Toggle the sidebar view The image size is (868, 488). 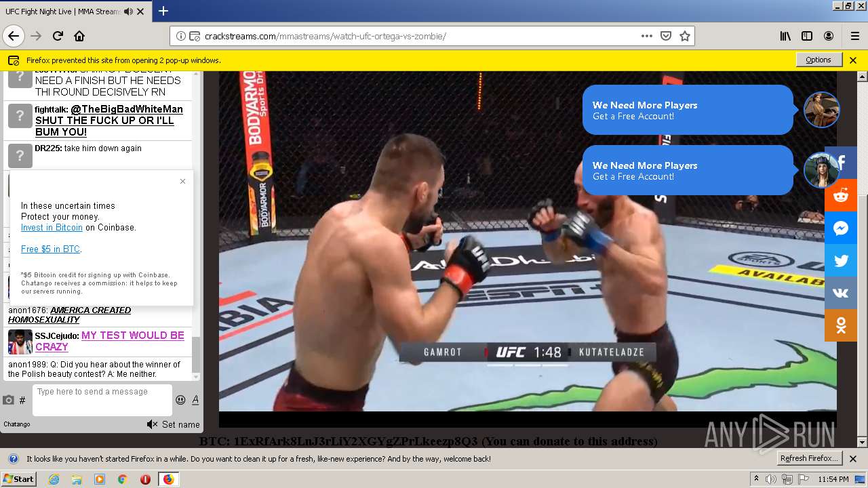(x=807, y=36)
